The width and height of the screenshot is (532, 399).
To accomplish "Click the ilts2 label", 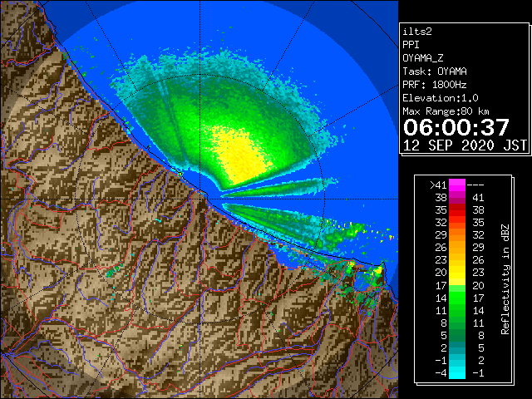I will 417,32.
